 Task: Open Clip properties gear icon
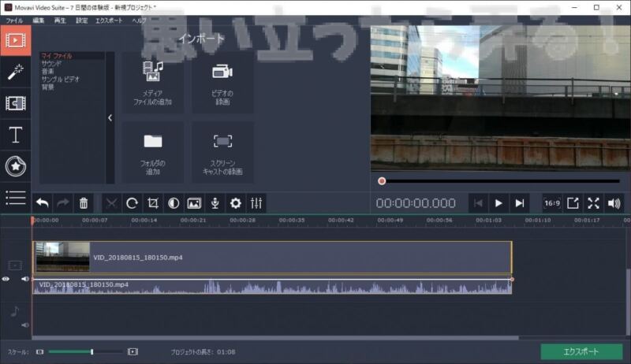point(235,203)
